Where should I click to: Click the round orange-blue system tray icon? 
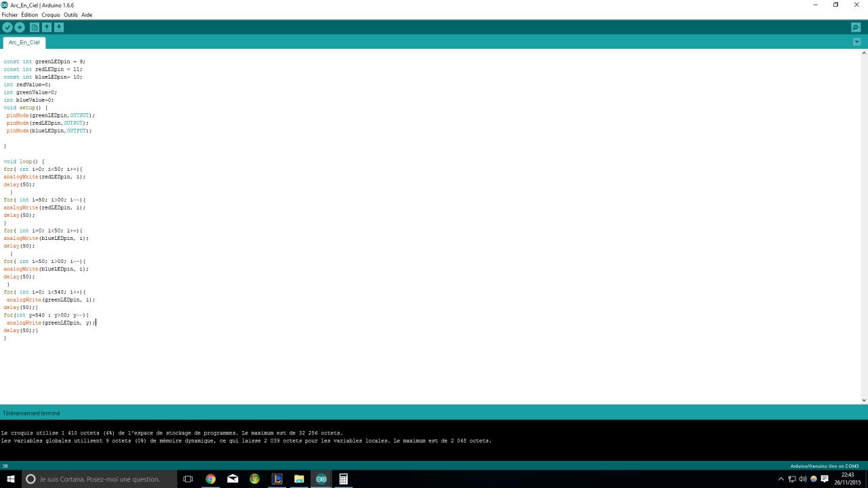(x=814, y=479)
